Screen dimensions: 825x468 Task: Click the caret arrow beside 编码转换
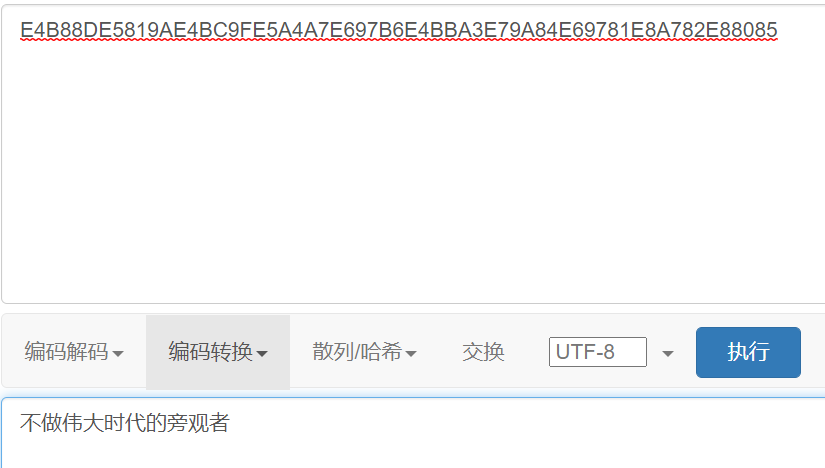(x=262, y=354)
